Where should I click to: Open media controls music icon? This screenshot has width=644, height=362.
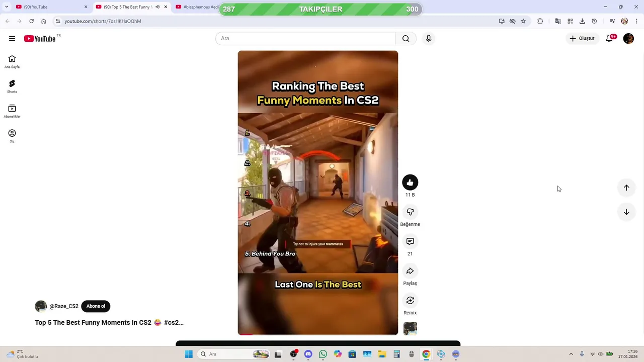click(x=612, y=21)
